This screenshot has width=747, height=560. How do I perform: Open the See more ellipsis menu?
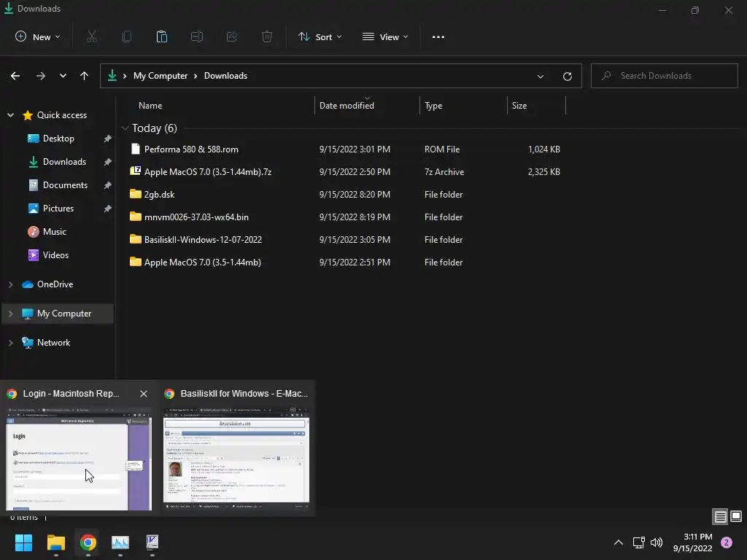(438, 37)
